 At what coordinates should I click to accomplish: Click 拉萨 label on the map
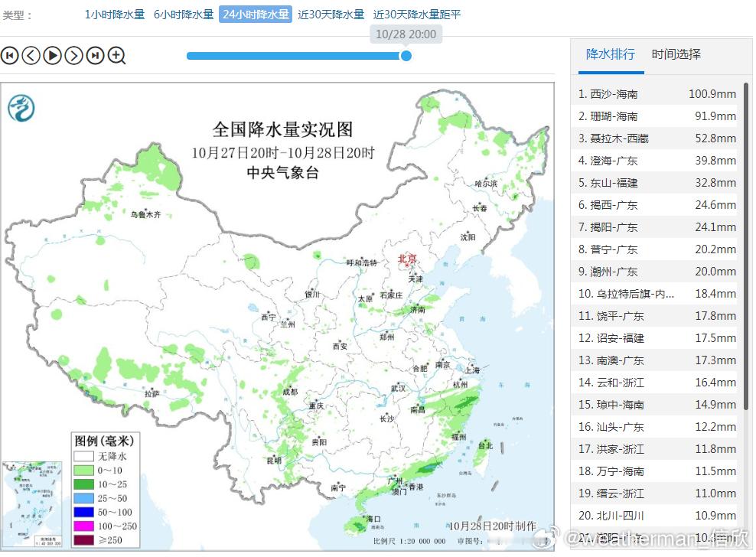coord(152,393)
